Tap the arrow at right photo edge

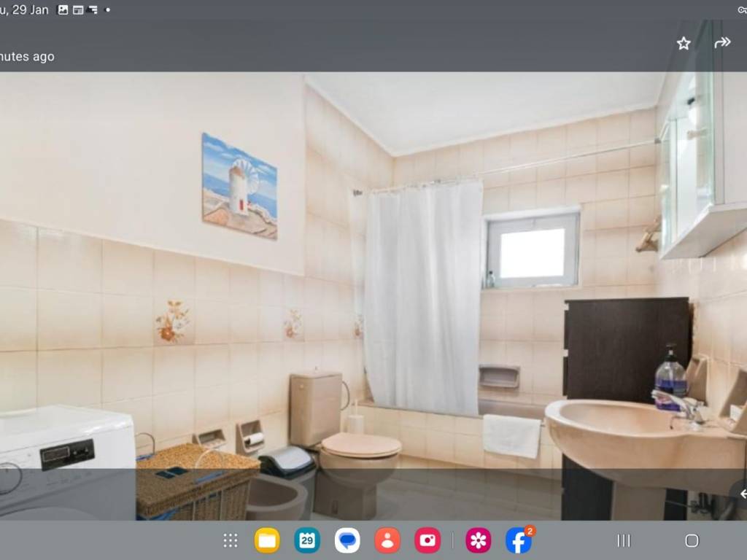(741, 494)
